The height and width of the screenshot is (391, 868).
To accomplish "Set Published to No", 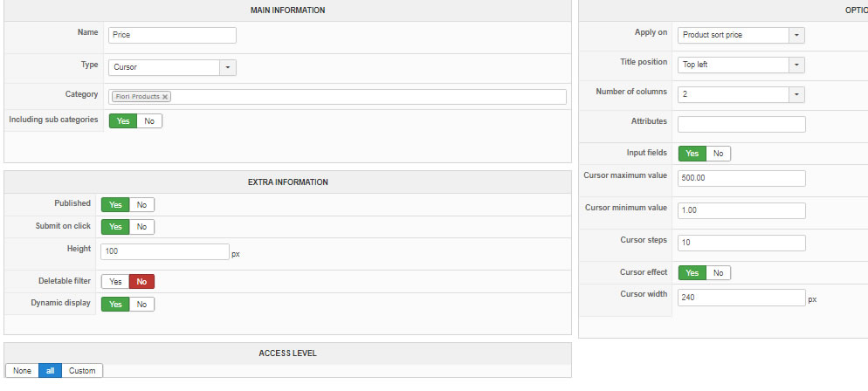I will click(x=141, y=204).
